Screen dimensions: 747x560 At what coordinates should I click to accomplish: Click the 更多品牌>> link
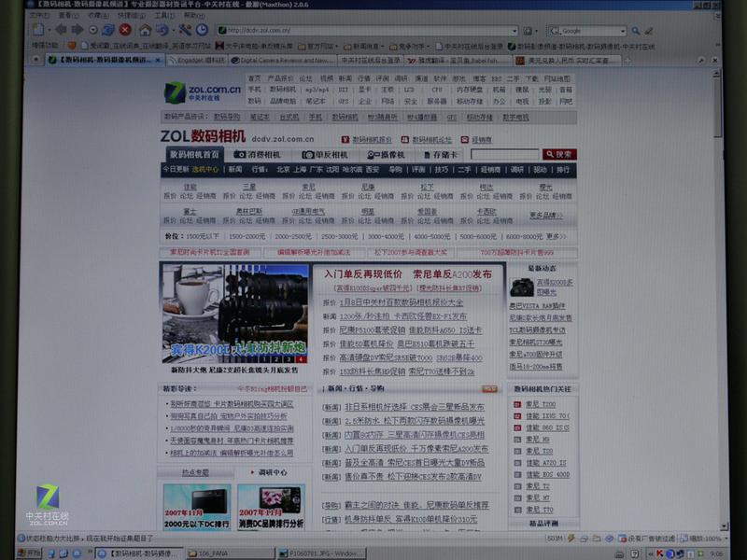click(x=545, y=216)
